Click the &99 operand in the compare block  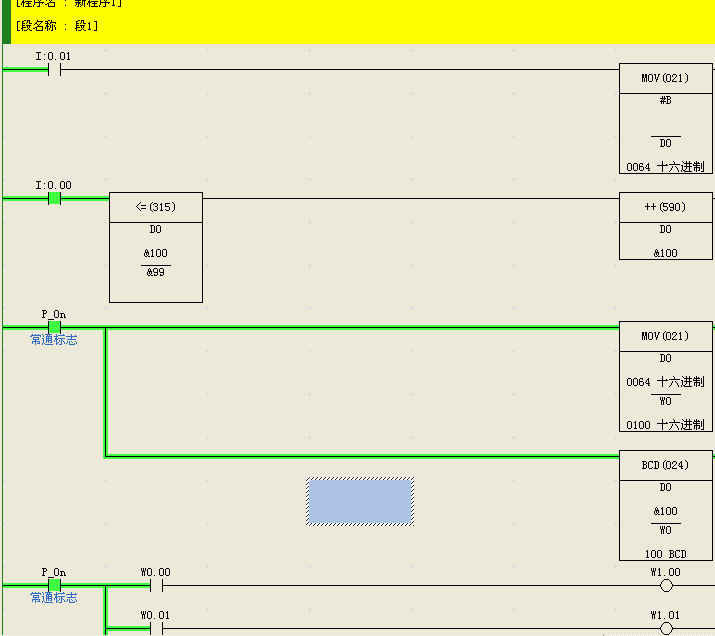[156, 272]
